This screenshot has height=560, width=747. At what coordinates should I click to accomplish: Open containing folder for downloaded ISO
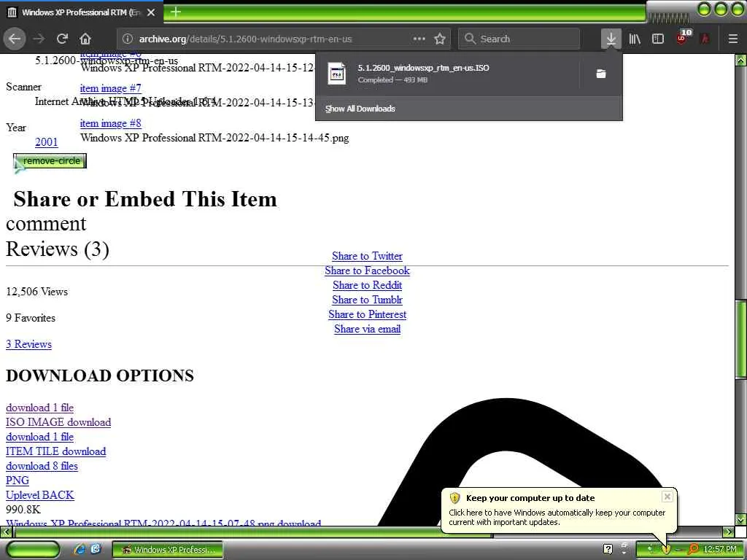click(601, 74)
